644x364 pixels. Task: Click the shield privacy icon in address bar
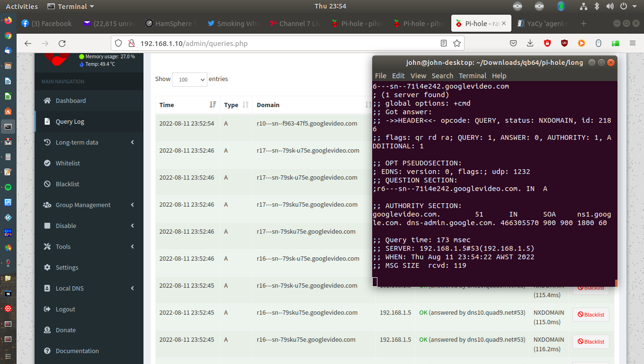[x=118, y=43]
